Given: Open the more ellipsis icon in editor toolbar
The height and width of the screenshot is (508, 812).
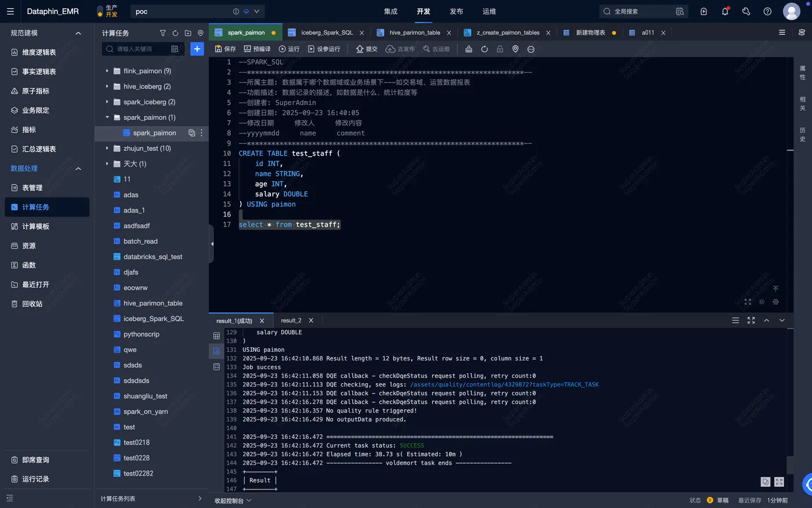Looking at the screenshot, I should point(531,49).
